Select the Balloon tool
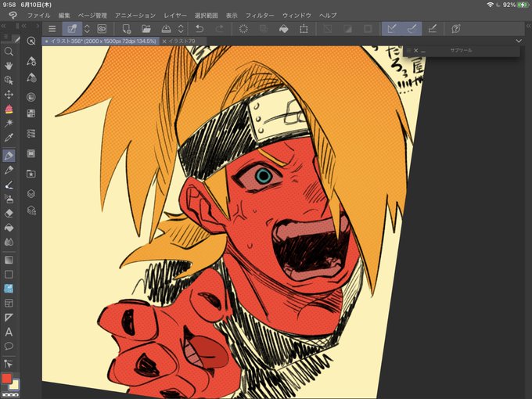This screenshot has height=399, width=532. coord(9,346)
